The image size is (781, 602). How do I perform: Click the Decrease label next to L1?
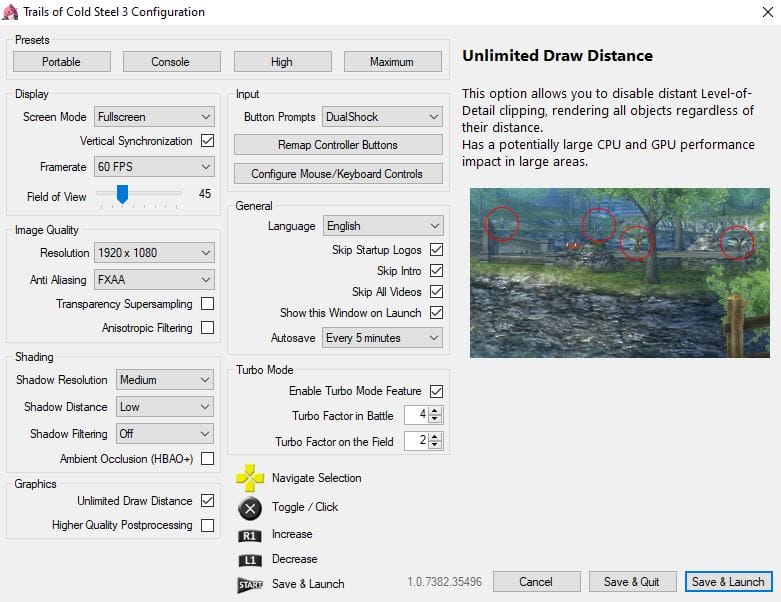294,559
